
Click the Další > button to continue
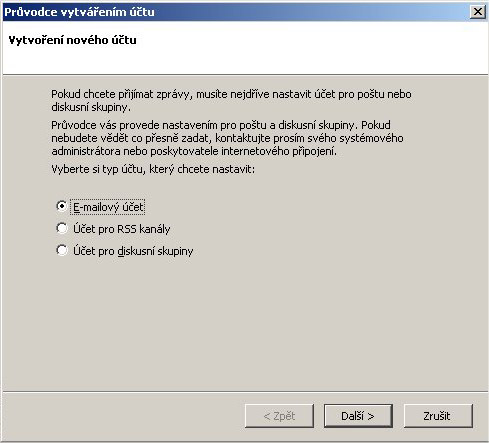(x=358, y=416)
